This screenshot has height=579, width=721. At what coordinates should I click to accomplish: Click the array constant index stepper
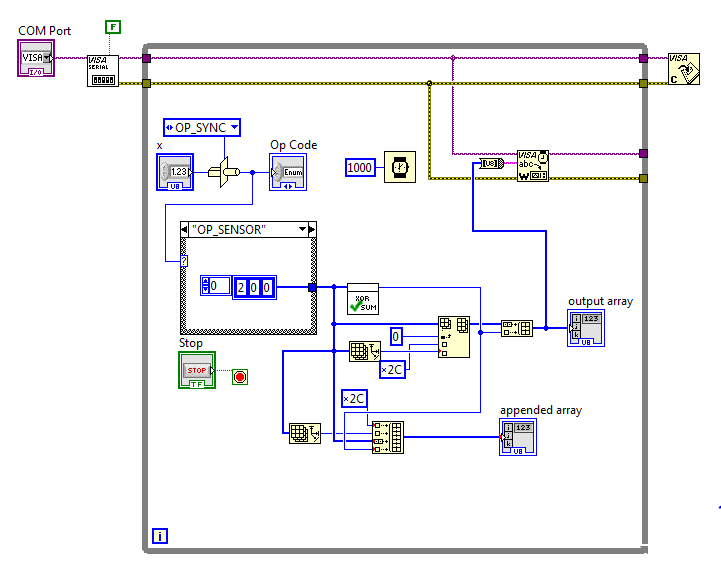(205, 286)
